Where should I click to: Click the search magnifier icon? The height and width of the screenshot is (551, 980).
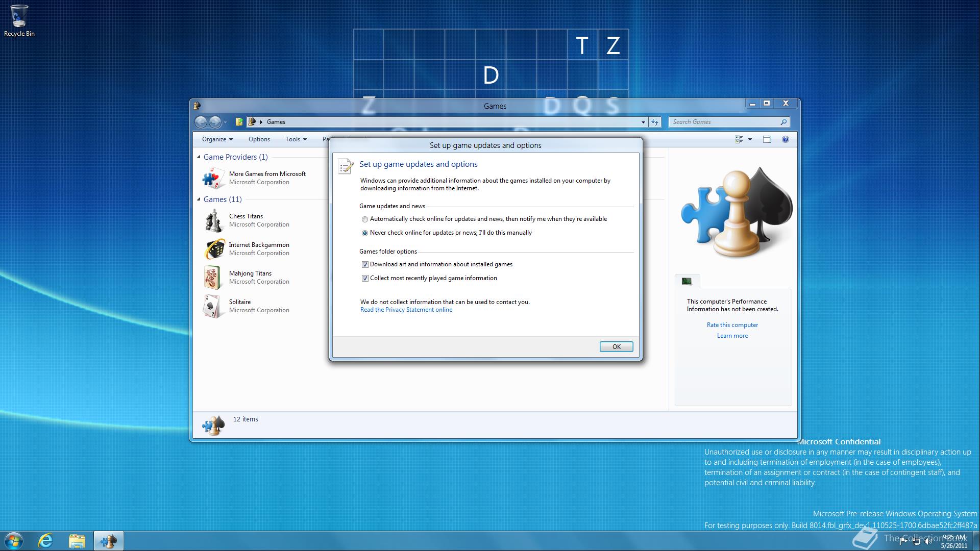(783, 122)
